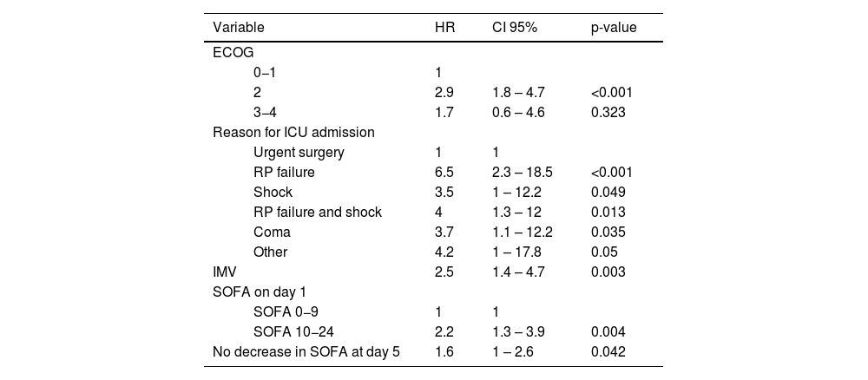Viewport: 868px width, 380px height.
Task: Click the 6.5 hazard ratio value
Action: click(443, 173)
